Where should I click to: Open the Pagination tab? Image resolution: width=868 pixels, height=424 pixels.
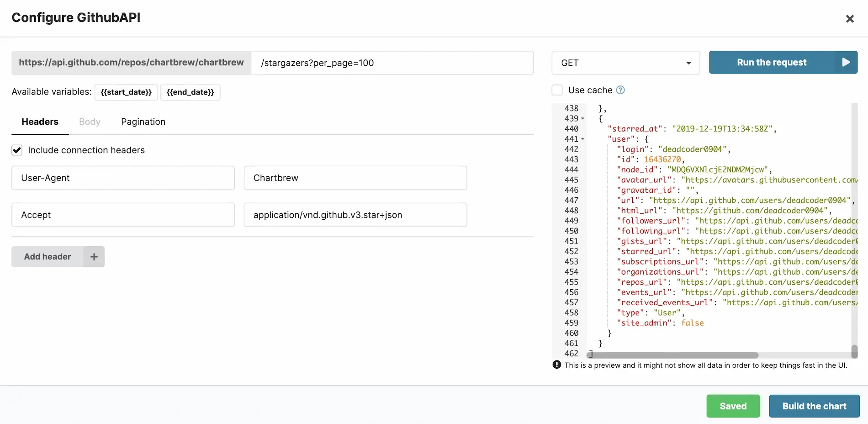pyautogui.click(x=143, y=122)
